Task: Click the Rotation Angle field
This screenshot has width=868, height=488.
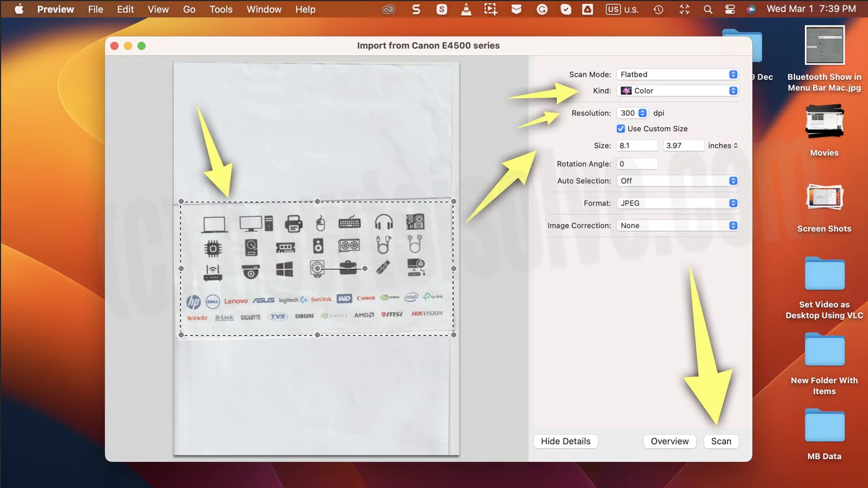Action: 637,164
